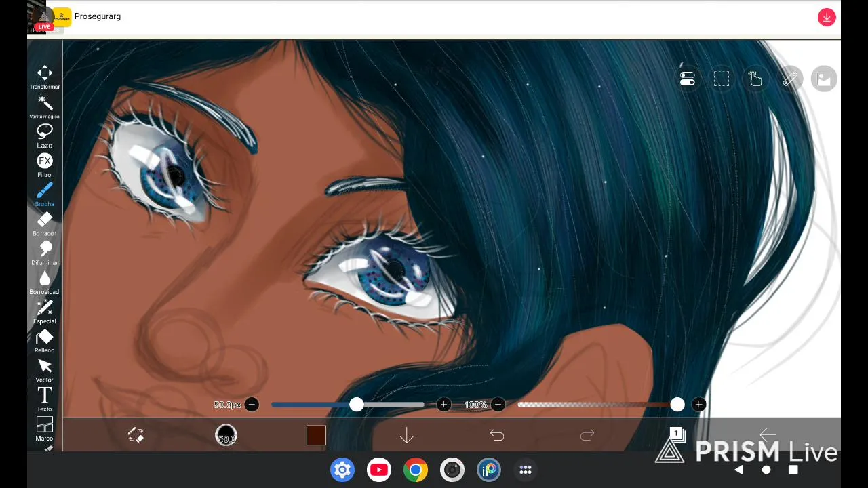
Task: Decrease opacity with minus button
Action: pyautogui.click(x=498, y=405)
